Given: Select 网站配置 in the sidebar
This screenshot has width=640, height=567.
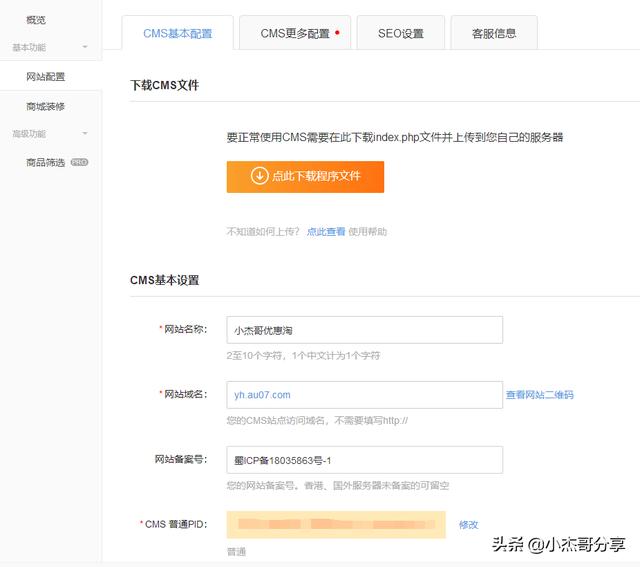Looking at the screenshot, I should 45,76.
